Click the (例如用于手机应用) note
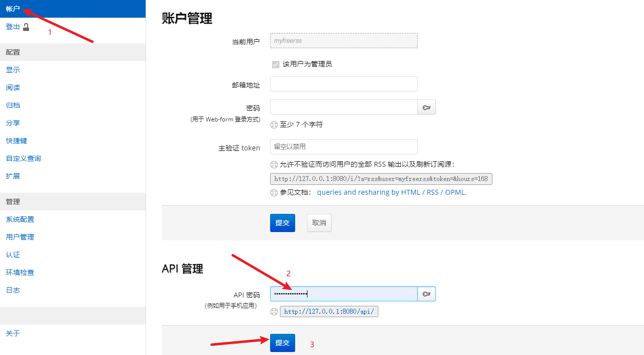Screen dimensions: 644x355 (231, 306)
